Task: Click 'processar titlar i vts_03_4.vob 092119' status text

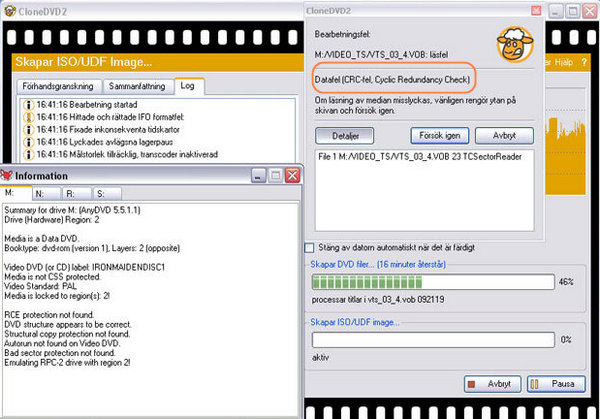Action: 378,299
